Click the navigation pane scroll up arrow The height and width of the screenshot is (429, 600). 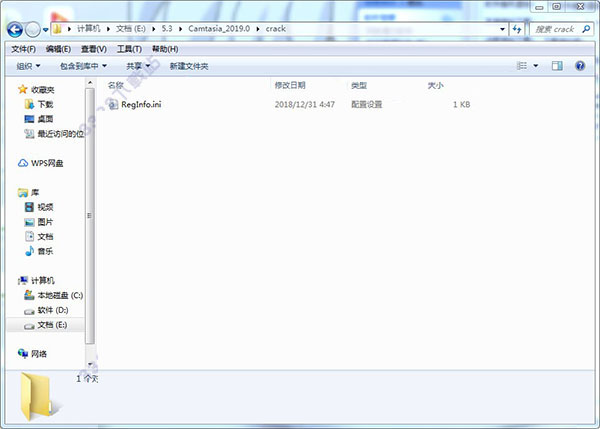tap(90, 83)
